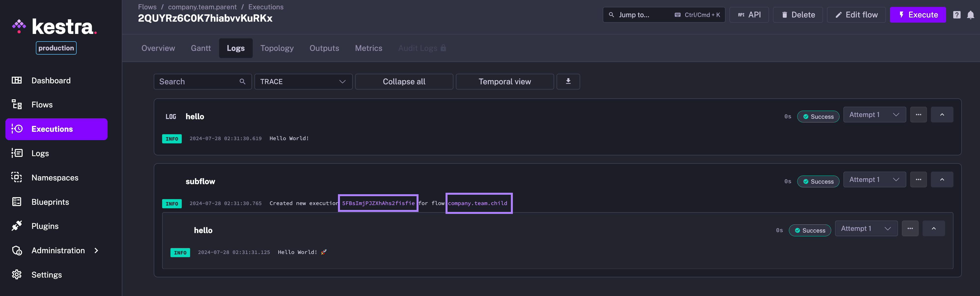Collapse the subflow task log entry
980x296 pixels.
(x=942, y=179)
